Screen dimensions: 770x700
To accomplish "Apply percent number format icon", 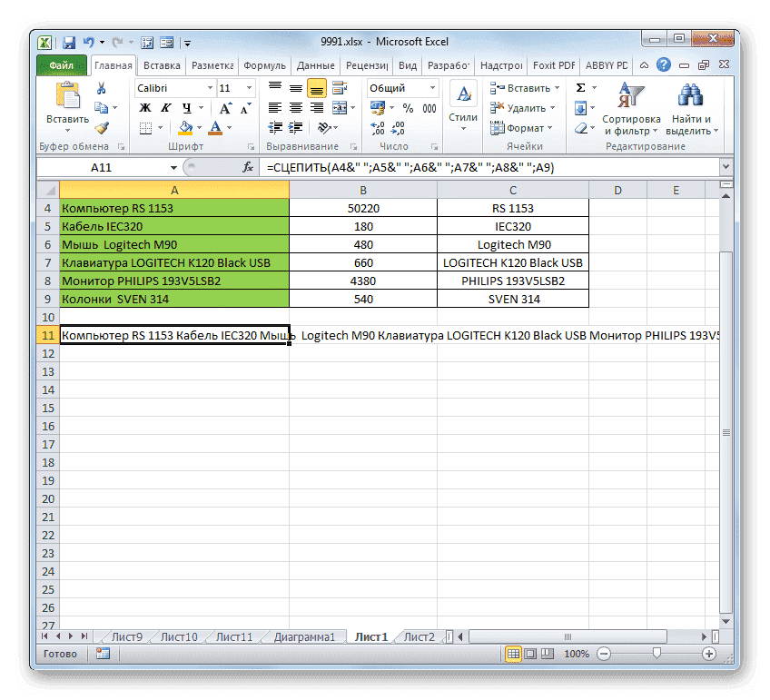I will pyautogui.click(x=407, y=107).
